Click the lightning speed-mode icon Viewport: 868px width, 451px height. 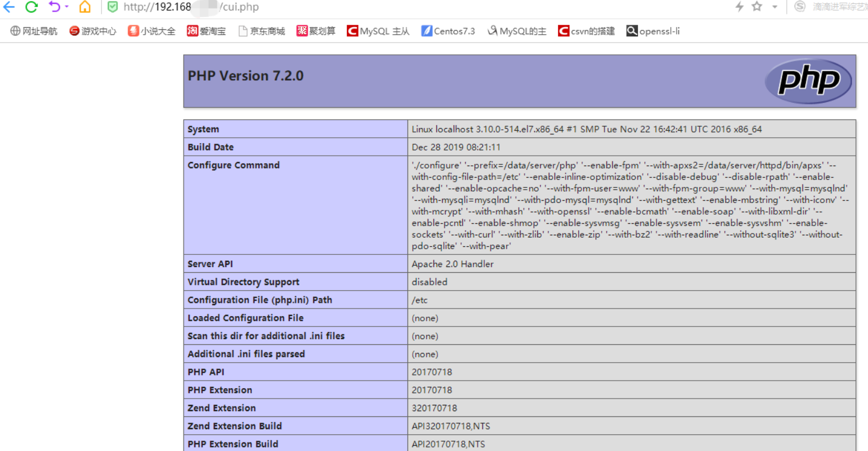739,7
